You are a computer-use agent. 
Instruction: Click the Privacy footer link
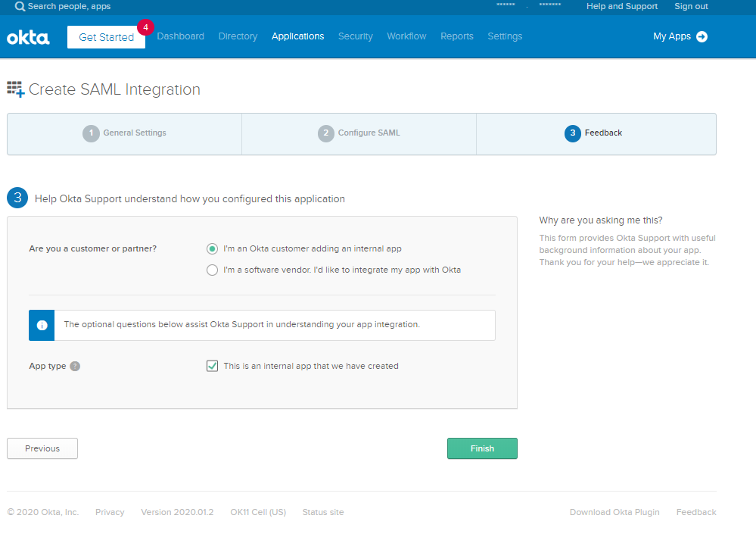click(x=110, y=512)
